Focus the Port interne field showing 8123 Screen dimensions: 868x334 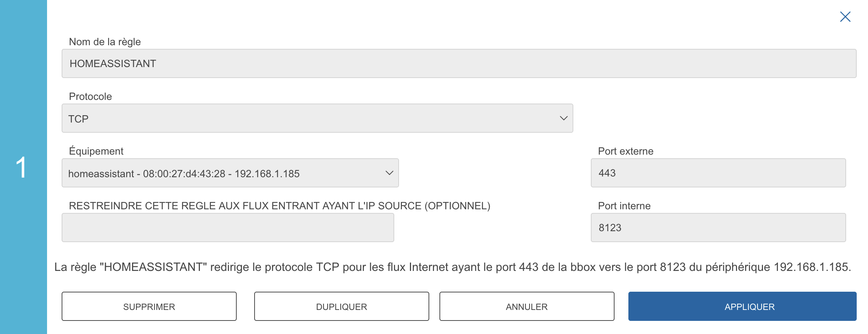point(718,228)
